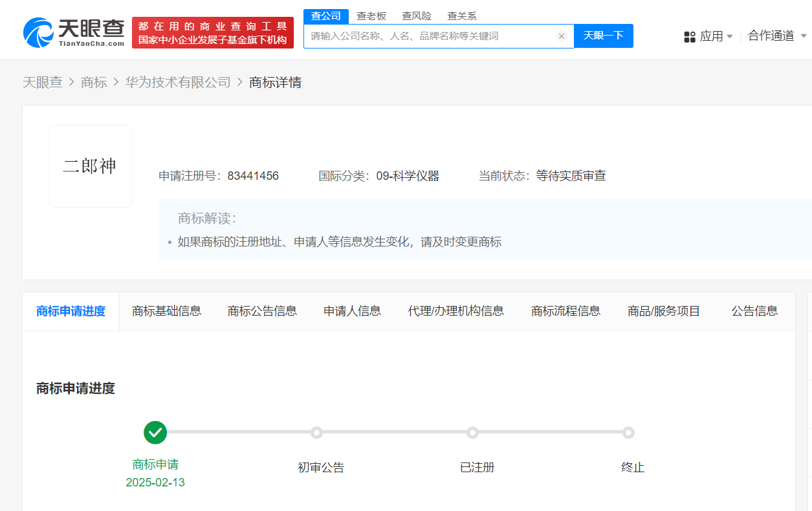Open the 商标基础信息 tab
812x511 pixels.
(167, 311)
